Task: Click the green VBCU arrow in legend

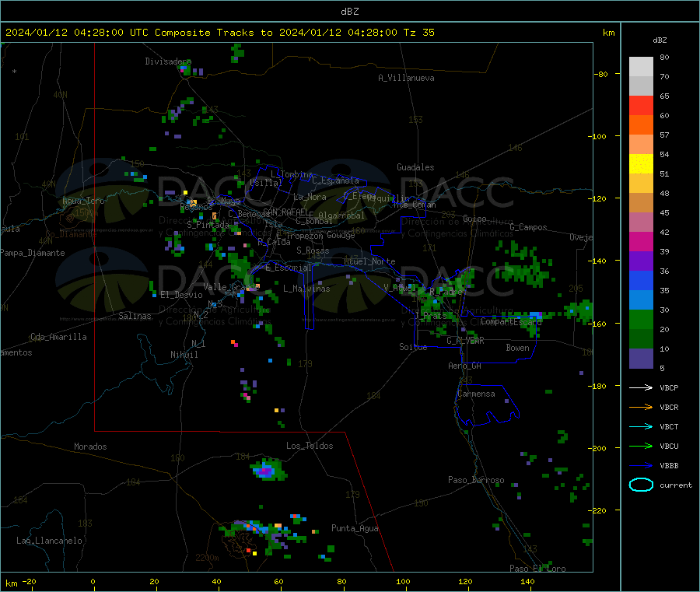Action: click(x=641, y=446)
